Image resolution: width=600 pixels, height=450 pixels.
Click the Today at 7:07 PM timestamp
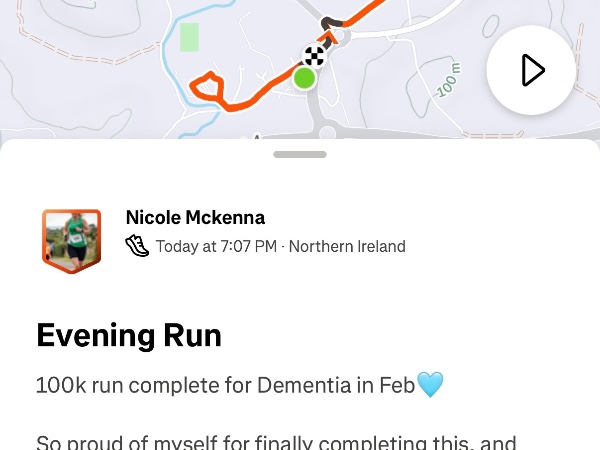(x=216, y=246)
